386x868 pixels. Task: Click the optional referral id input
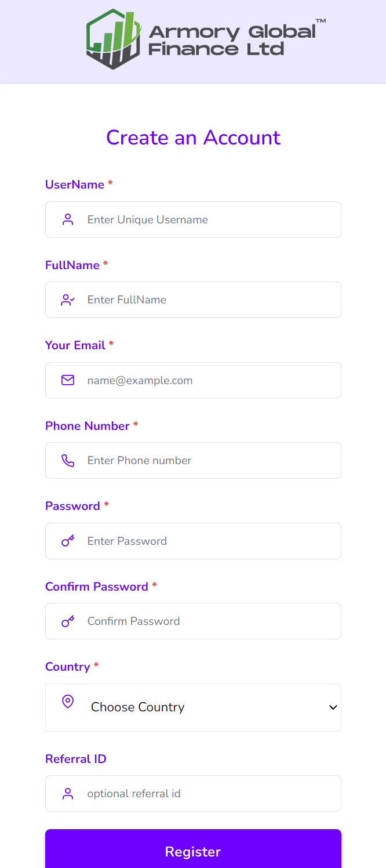(193, 794)
